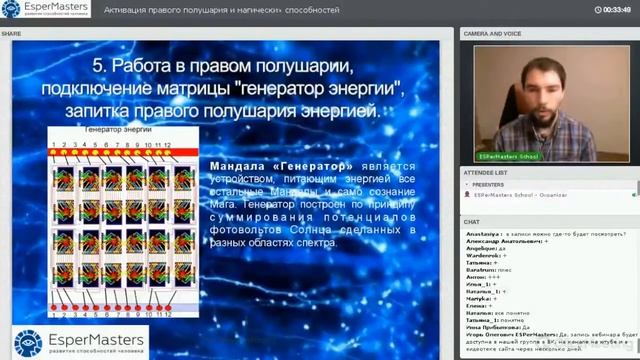Click Angelique's 'да' chat message
640x360 pixels.
[x=486, y=248]
